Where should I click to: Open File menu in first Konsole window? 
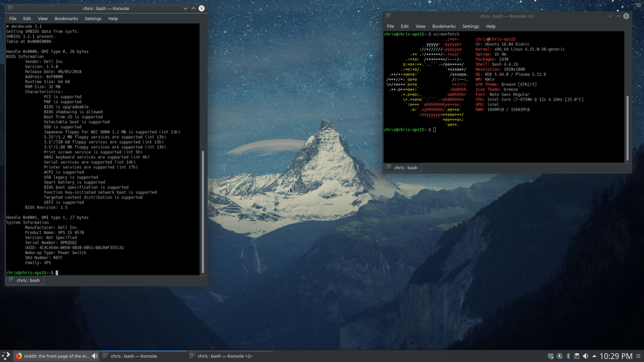coord(13,18)
